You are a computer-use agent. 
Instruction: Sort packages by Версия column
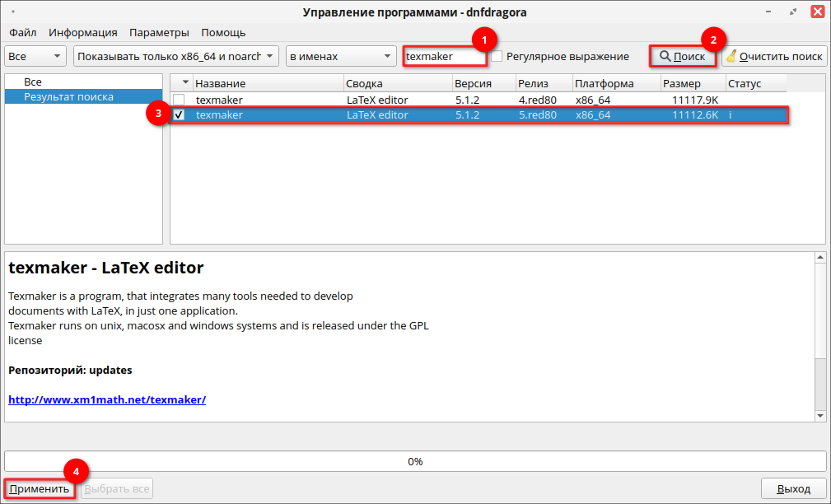(484, 83)
